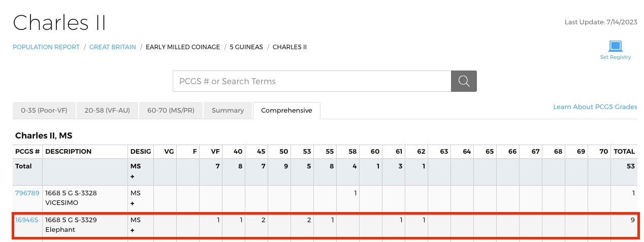Open the Summary tab
This screenshot has height=242, width=644.
tap(228, 110)
